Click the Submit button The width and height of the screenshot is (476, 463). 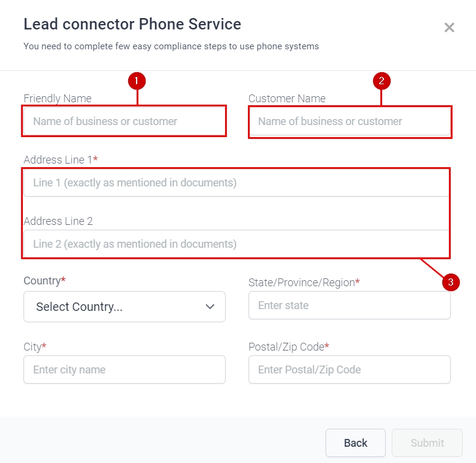[x=427, y=443]
